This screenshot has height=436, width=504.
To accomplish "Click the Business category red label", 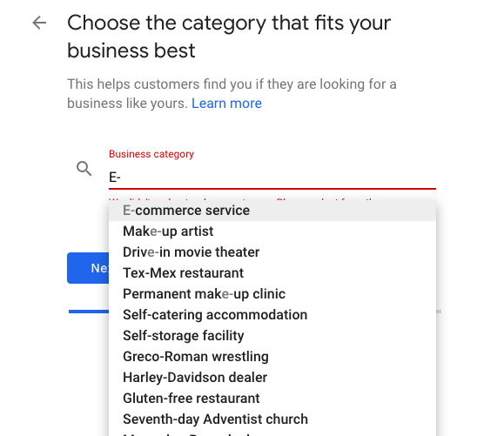I will pos(151,154).
